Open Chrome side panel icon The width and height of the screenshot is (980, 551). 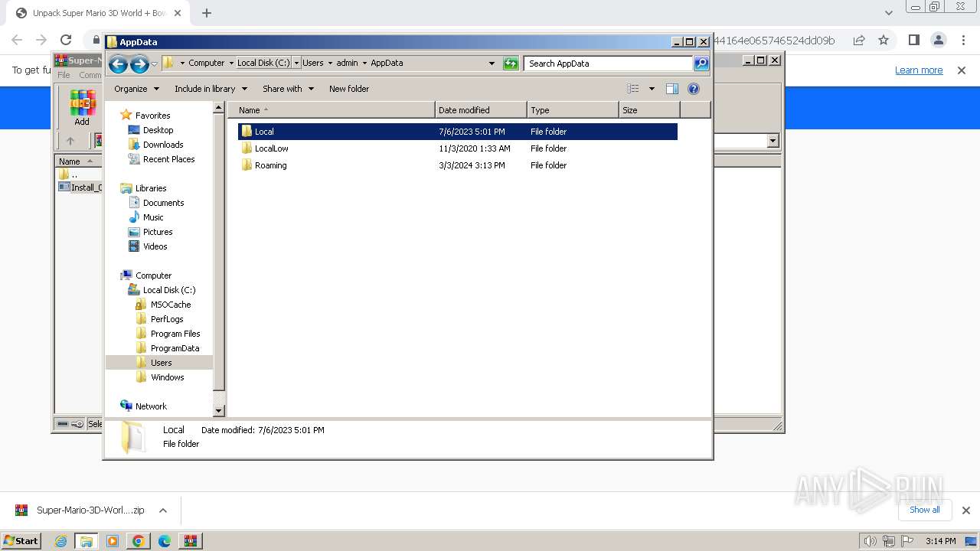click(913, 40)
